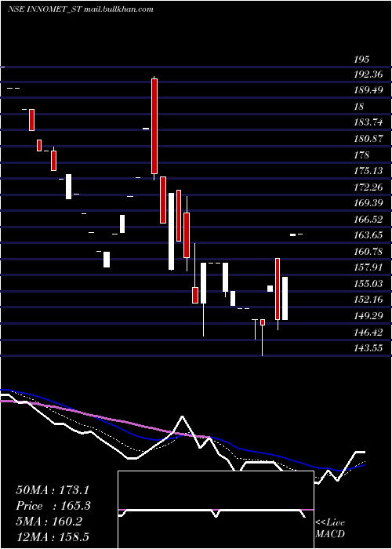Select the 163.65 price level label
This screenshot has width=392, height=549.
point(368,235)
